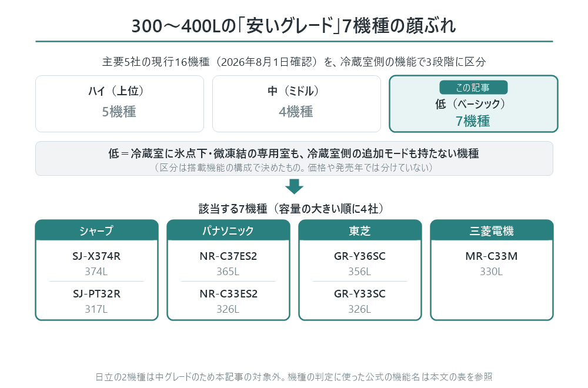Screen dimensions: 588x388
Task: Click model NR-C33ES2
Action: pyautogui.click(x=228, y=294)
